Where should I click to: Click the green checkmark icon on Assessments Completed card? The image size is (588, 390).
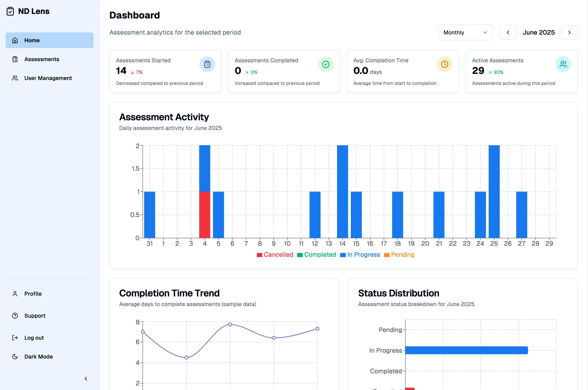pos(326,64)
